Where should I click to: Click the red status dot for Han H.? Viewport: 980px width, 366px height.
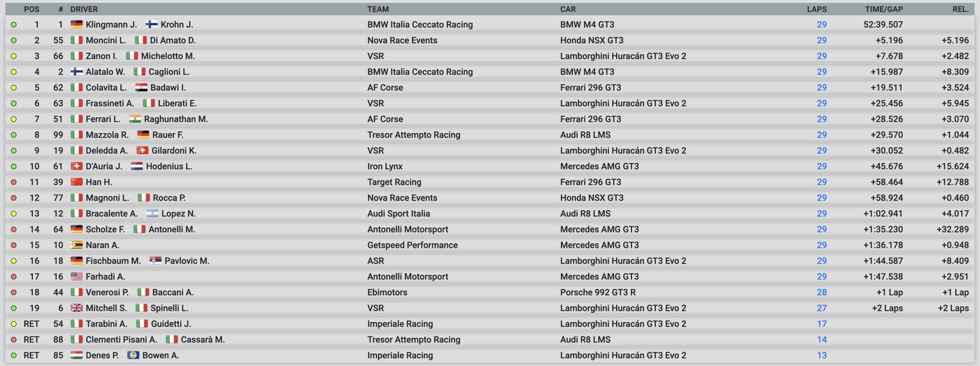click(x=14, y=182)
